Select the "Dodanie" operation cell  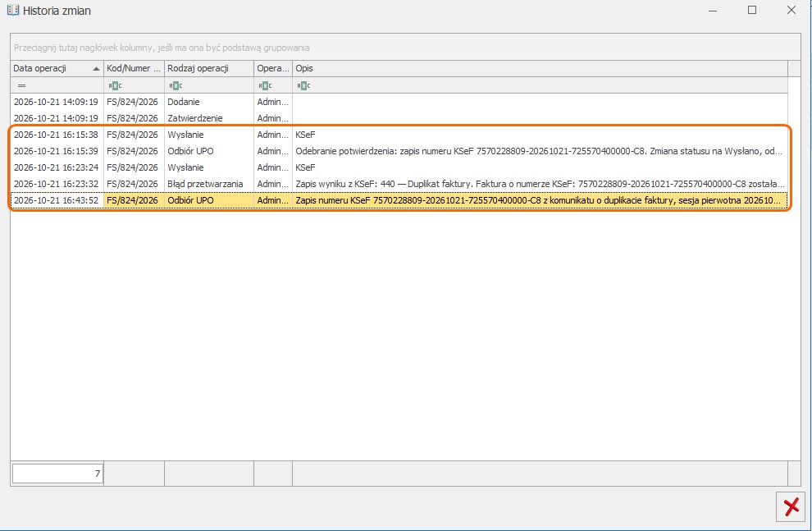point(209,102)
